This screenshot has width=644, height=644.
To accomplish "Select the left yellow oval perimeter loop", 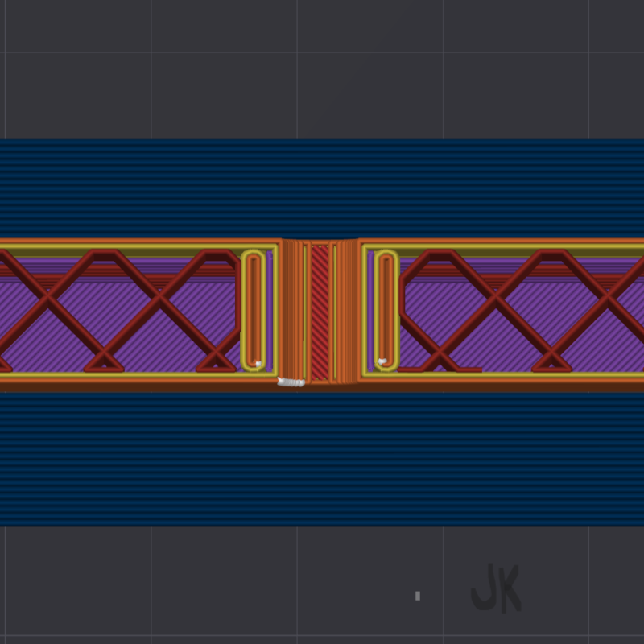I will pos(254,310).
